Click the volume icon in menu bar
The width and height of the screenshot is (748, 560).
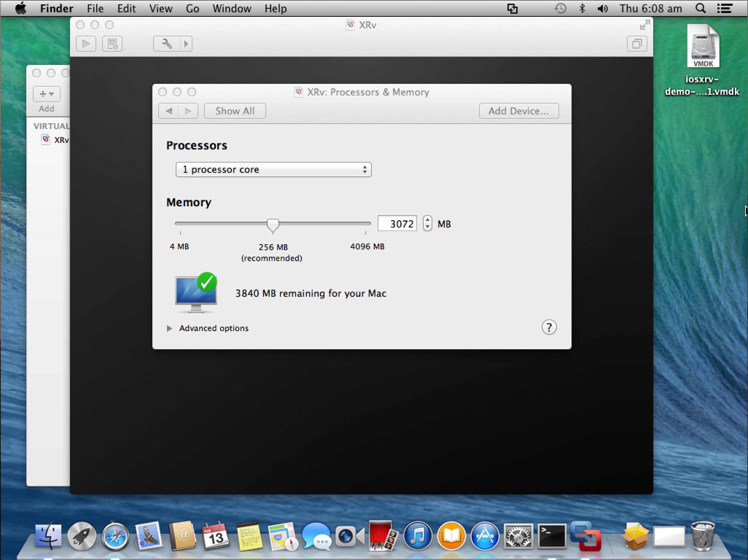(603, 8)
